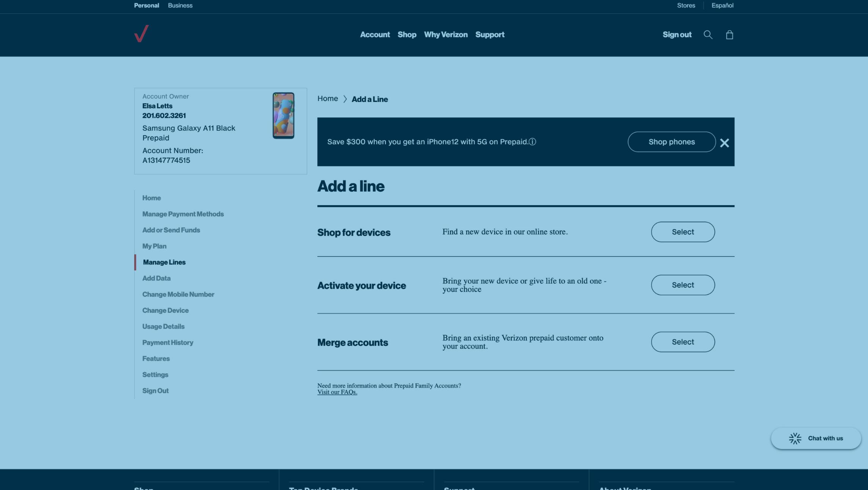Visit our FAQs link
868x490 pixels.
coord(337,392)
